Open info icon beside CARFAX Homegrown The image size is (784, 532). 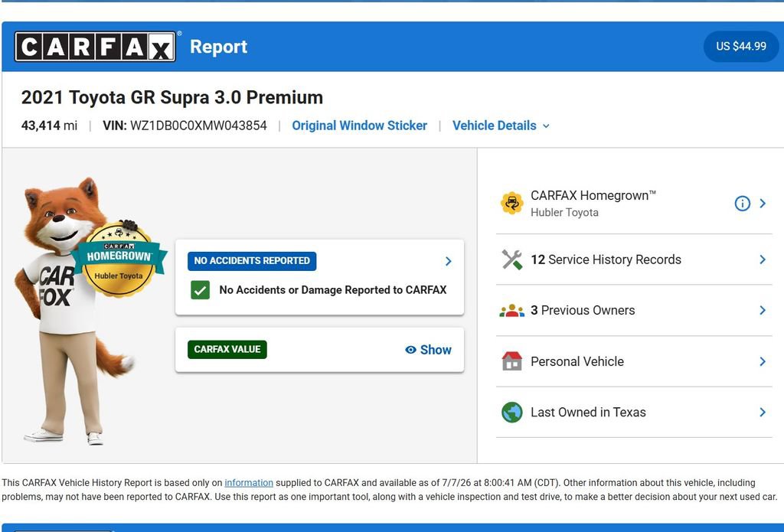742,204
